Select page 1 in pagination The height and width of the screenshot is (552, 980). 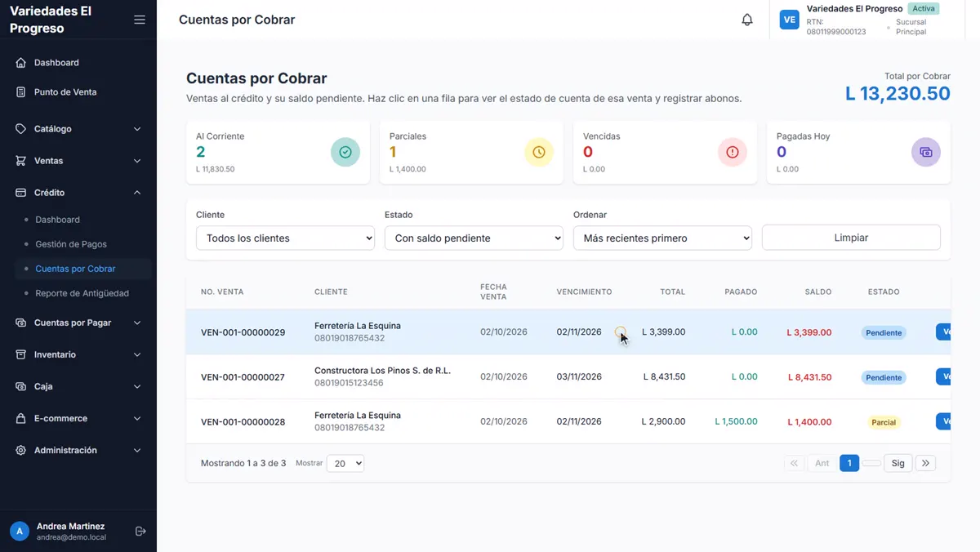(x=849, y=463)
